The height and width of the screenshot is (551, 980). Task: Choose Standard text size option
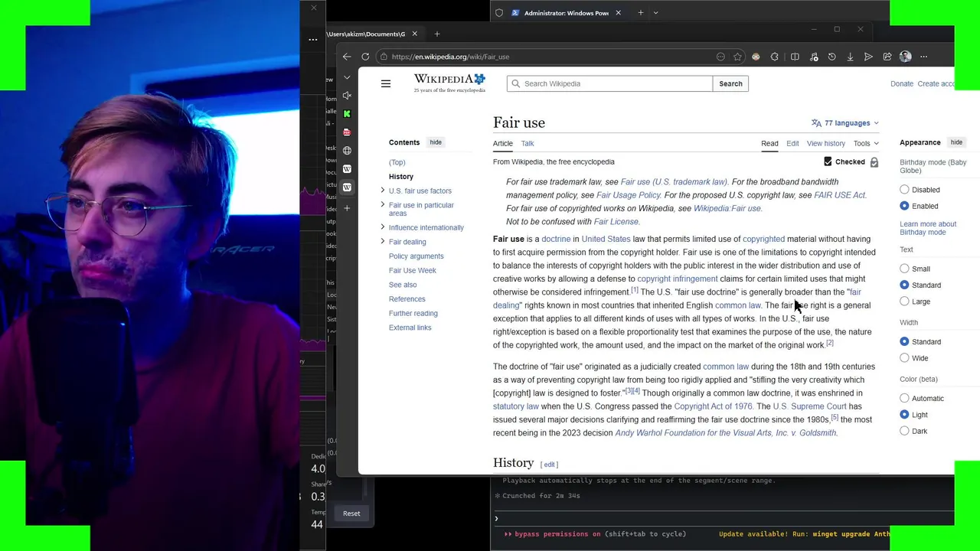(x=904, y=285)
